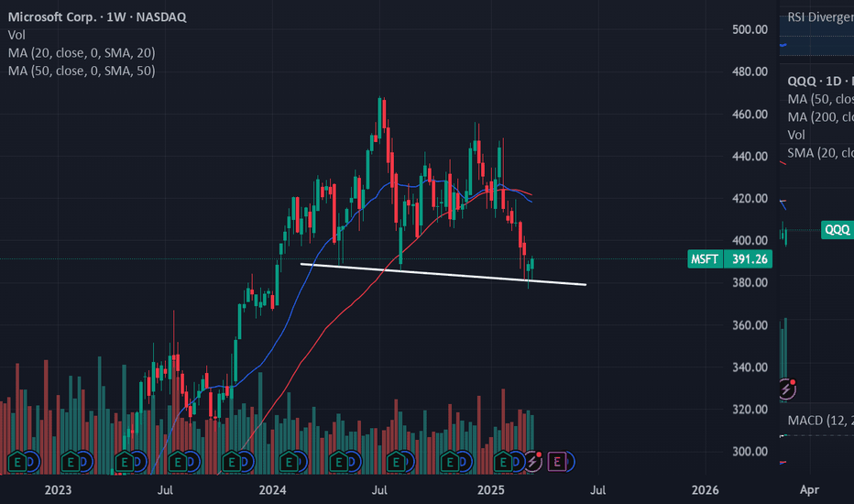Click the 340.00 price axis label
854x504 pixels.
[750, 367]
